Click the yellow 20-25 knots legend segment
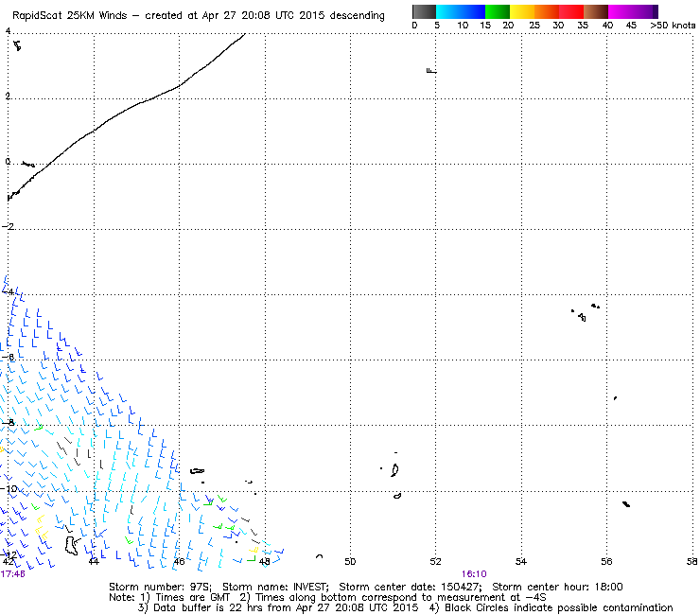The width and height of the screenshot is (700, 615). pyautogui.click(x=522, y=11)
